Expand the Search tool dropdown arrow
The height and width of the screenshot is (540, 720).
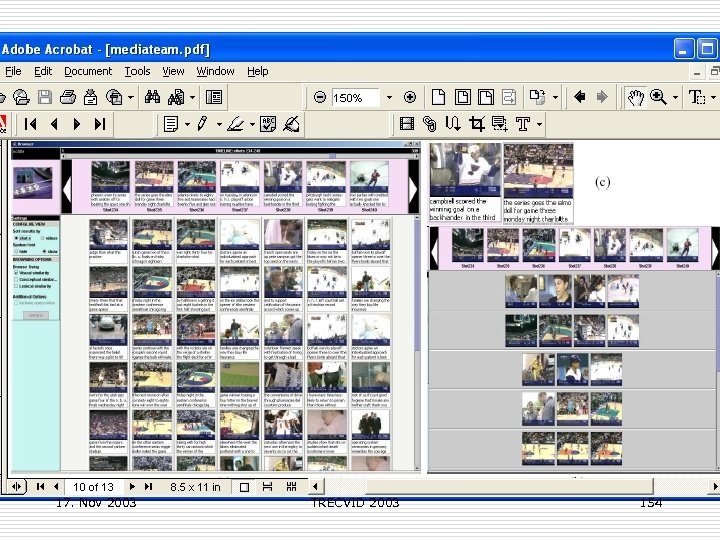(192, 97)
